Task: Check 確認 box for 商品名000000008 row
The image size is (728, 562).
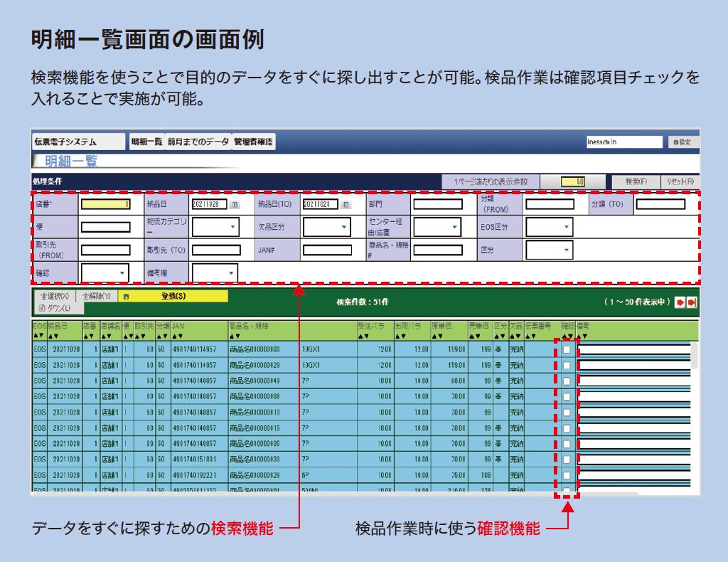Action: click(567, 397)
